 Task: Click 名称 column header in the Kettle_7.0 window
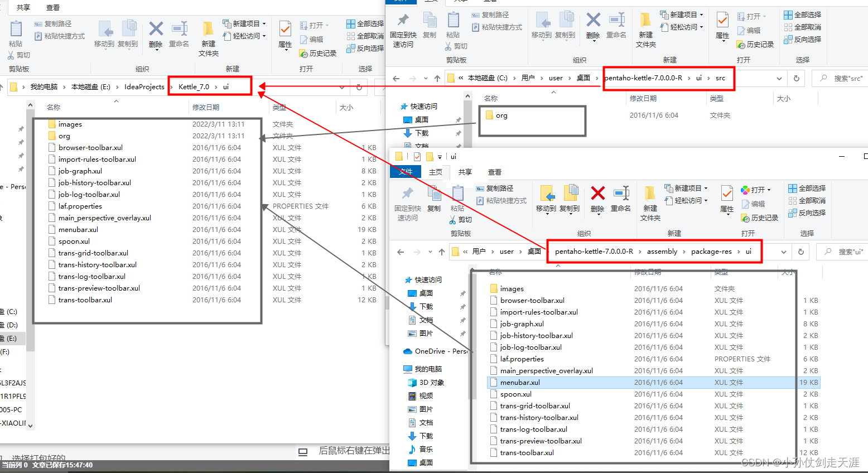[x=54, y=107]
